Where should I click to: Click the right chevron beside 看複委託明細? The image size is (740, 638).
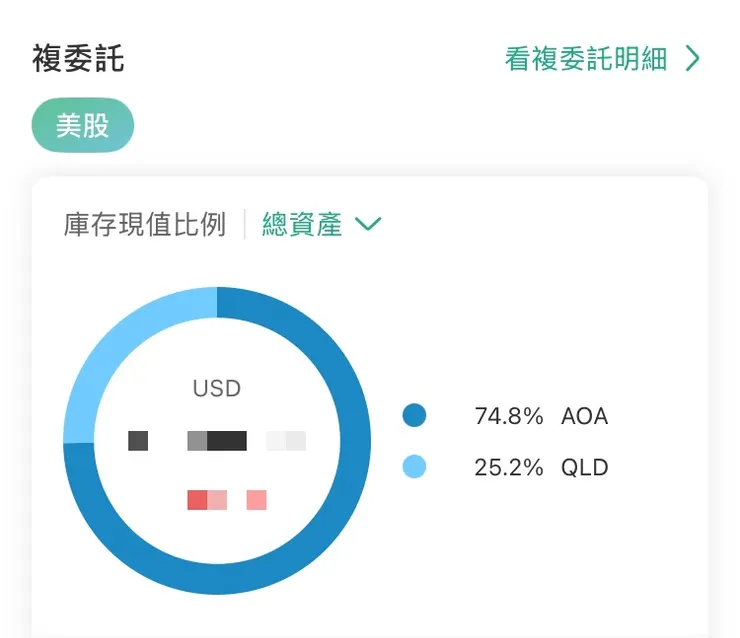click(693, 59)
